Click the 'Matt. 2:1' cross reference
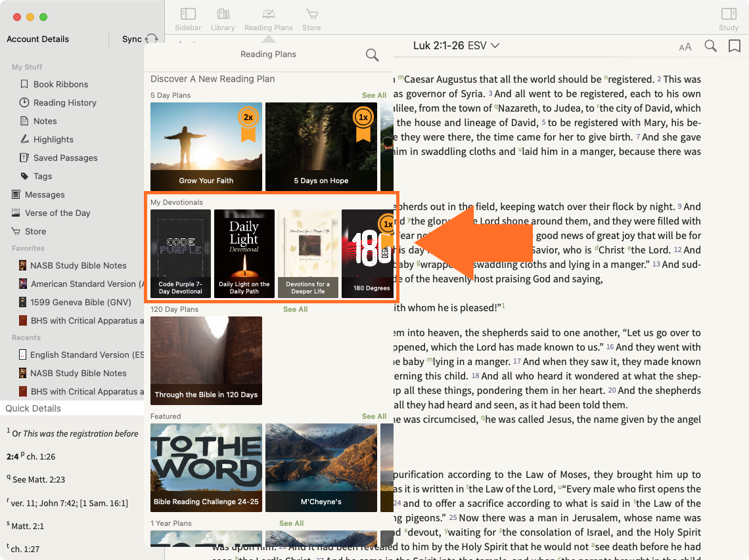 28,526
